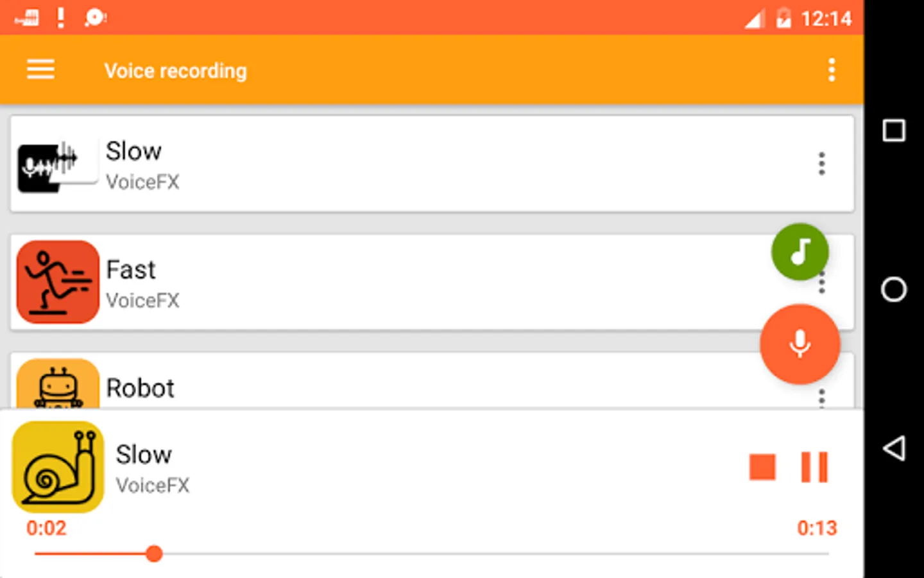Open the hamburger navigation menu
The height and width of the screenshot is (578, 924).
(x=40, y=69)
